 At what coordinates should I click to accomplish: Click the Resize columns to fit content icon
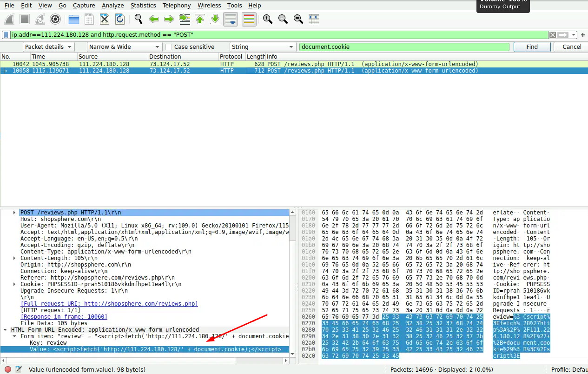(314, 19)
